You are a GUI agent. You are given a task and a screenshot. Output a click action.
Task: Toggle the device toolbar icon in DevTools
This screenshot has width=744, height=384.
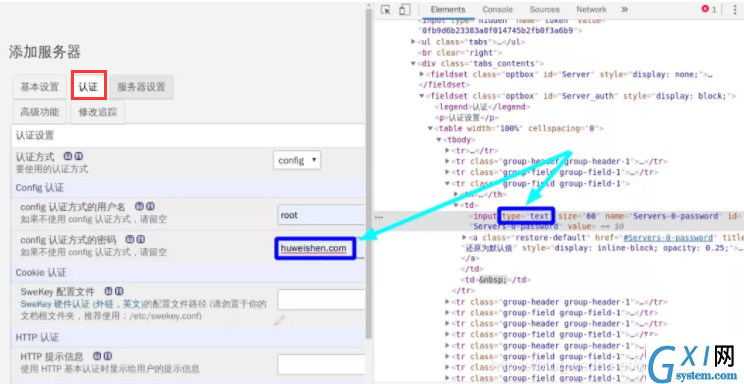(x=404, y=10)
